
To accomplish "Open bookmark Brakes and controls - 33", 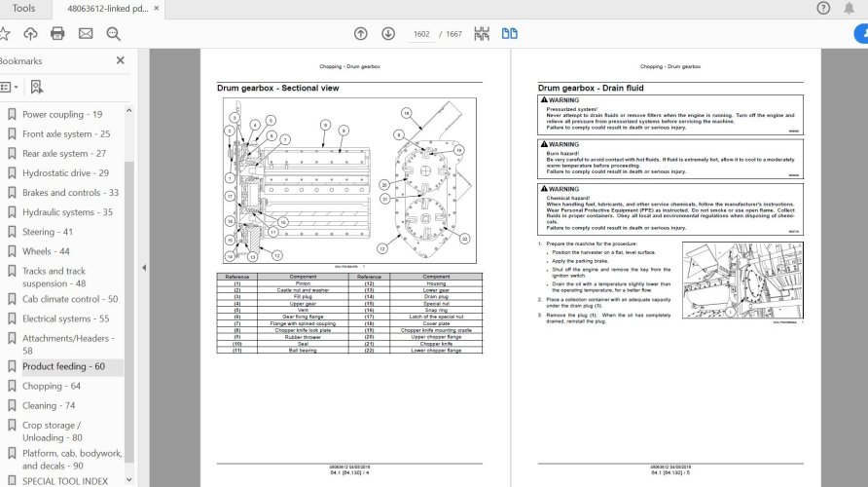I will pos(70,192).
